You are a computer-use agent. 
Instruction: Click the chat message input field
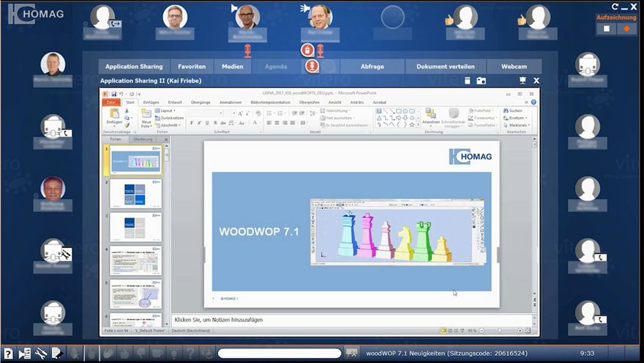(280, 353)
